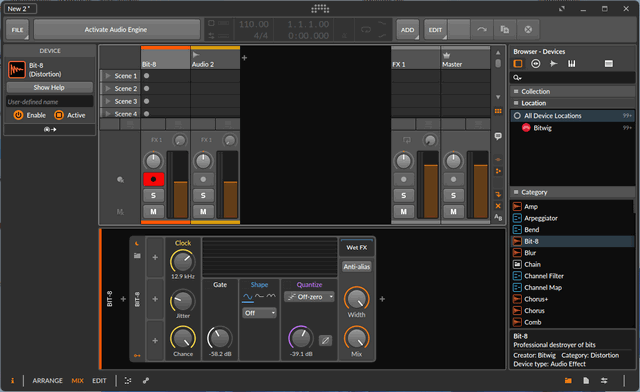This screenshot has height=392, width=640.
Task: Click the Bit-8 track volume fader
Action: (x=181, y=185)
